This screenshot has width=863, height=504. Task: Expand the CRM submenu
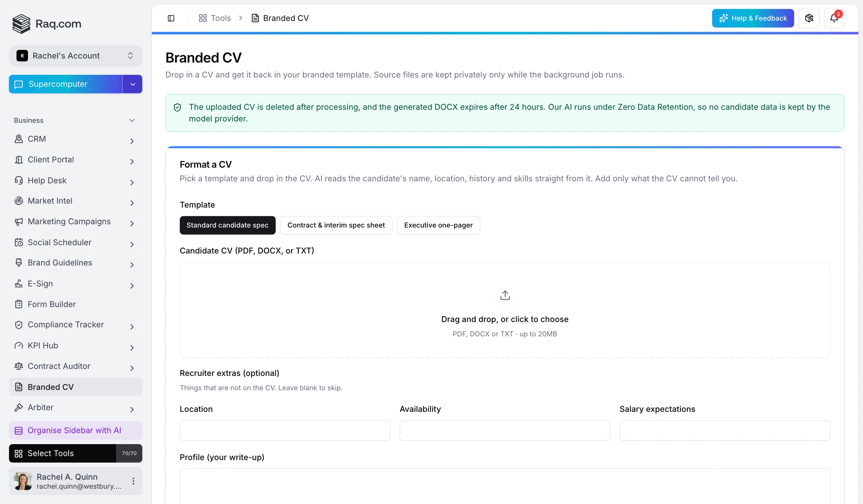click(132, 141)
